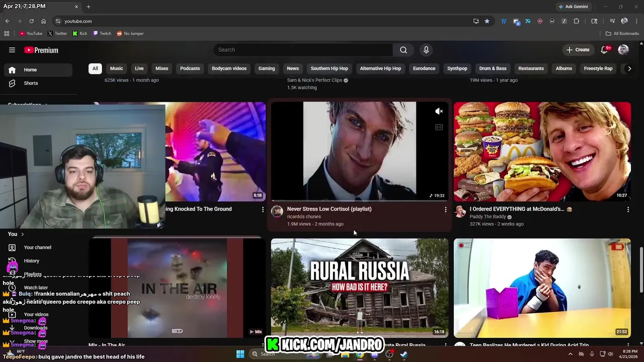Open the extensions puzzle icon
Viewport: 644px width, 362px height.
[577, 21]
